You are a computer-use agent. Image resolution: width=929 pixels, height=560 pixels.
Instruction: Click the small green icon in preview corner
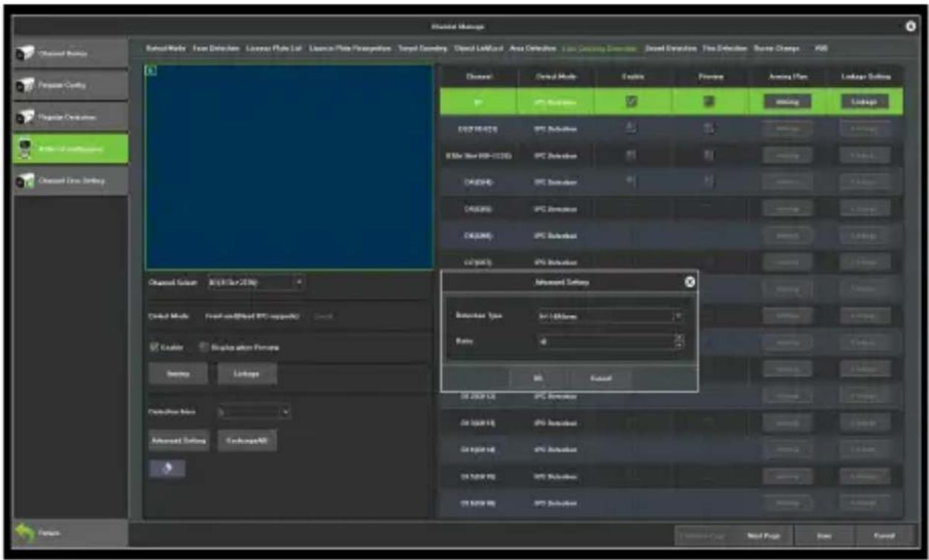coord(150,71)
